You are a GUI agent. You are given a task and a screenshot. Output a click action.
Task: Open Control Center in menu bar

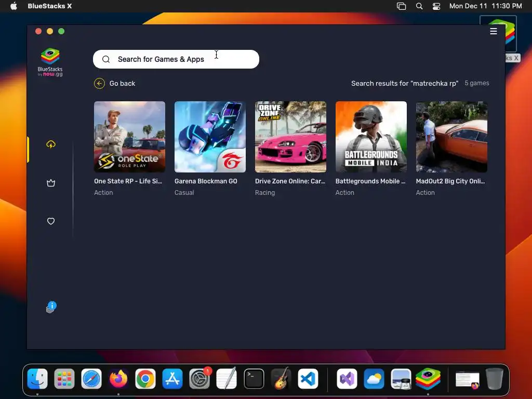(x=436, y=6)
